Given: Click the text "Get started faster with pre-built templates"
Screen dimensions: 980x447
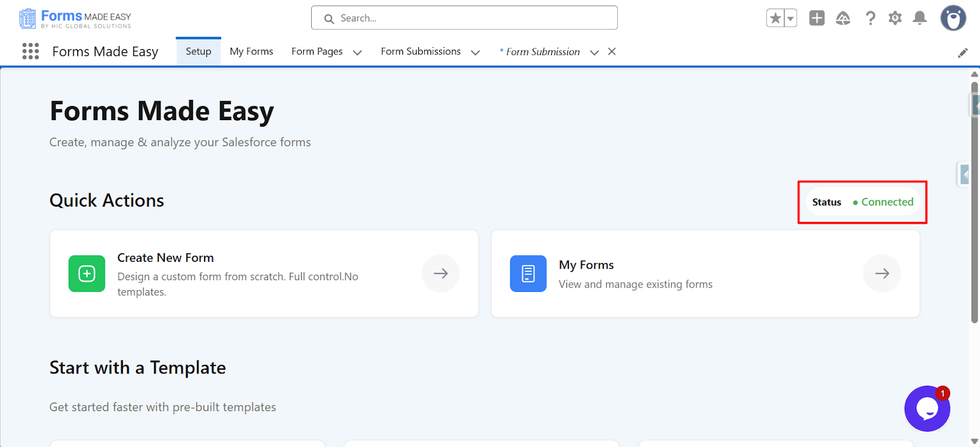Looking at the screenshot, I should coord(163,407).
